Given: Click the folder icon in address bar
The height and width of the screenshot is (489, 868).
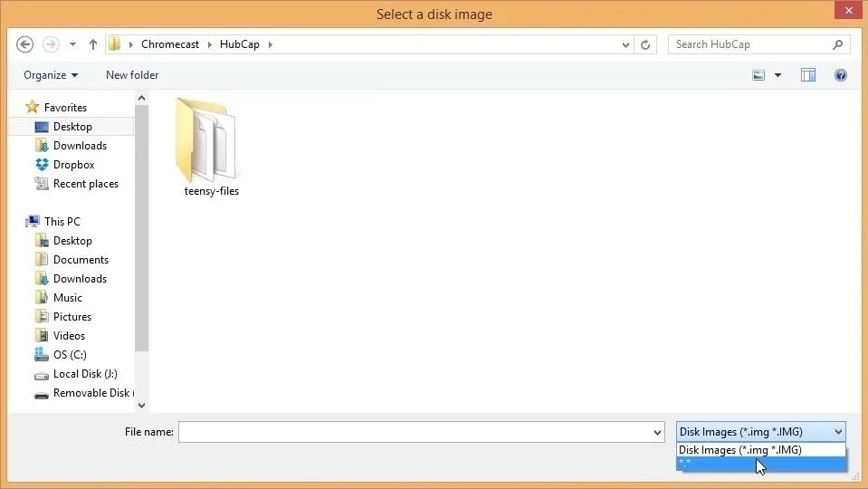Looking at the screenshot, I should (x=115, y=44).
